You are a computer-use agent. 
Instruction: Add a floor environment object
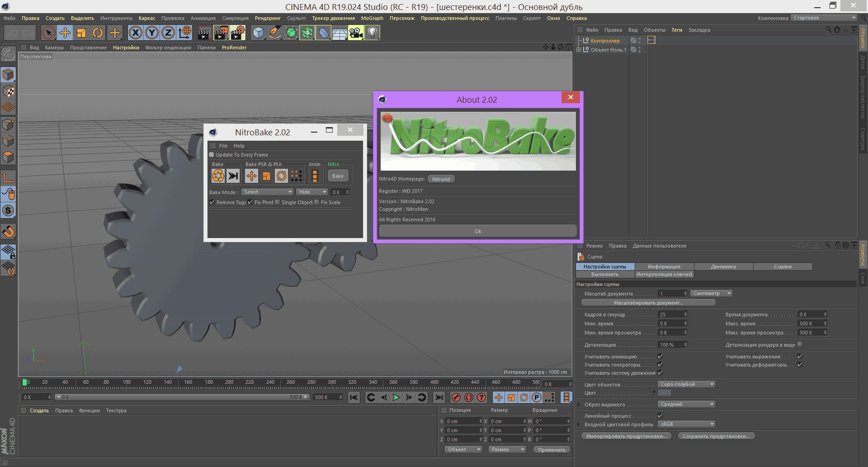[x=340, y=33]
